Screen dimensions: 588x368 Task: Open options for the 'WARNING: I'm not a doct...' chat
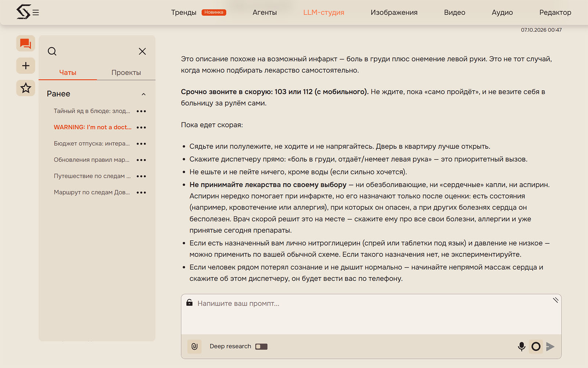[141, 127]
